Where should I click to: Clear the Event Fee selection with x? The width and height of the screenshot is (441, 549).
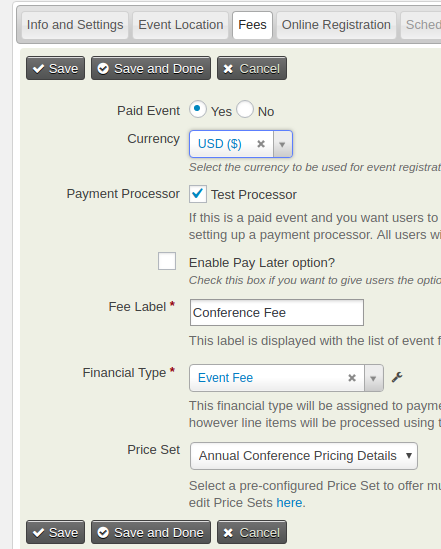coord(352,378)
